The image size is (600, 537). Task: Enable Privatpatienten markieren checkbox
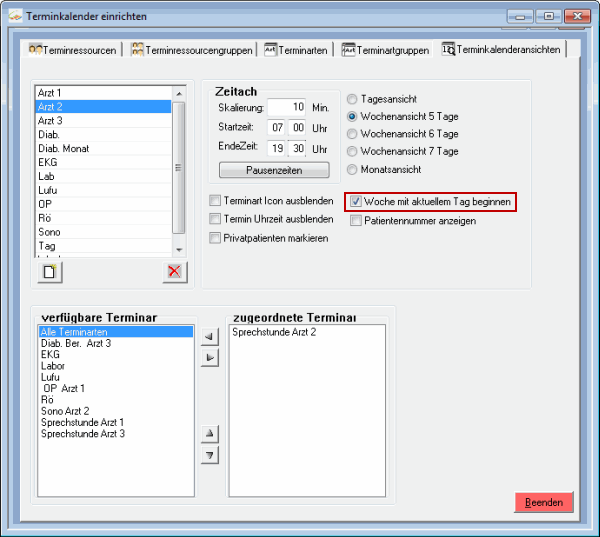point(215,238)
